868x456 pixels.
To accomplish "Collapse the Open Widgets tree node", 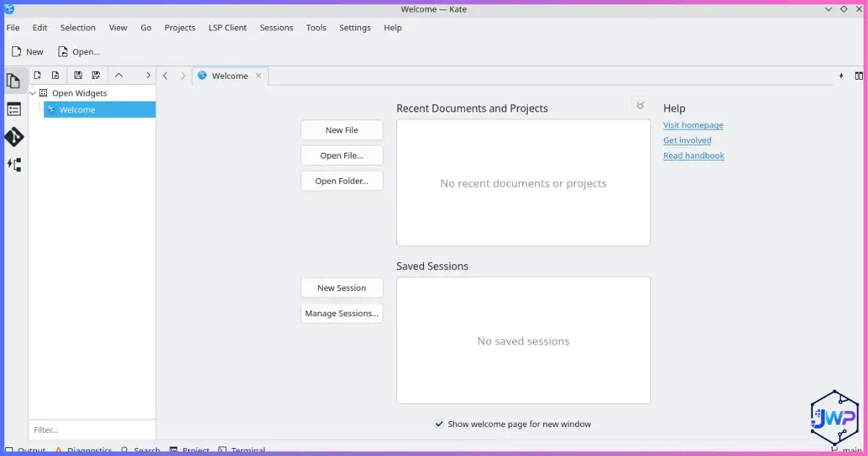I will 33,93.
